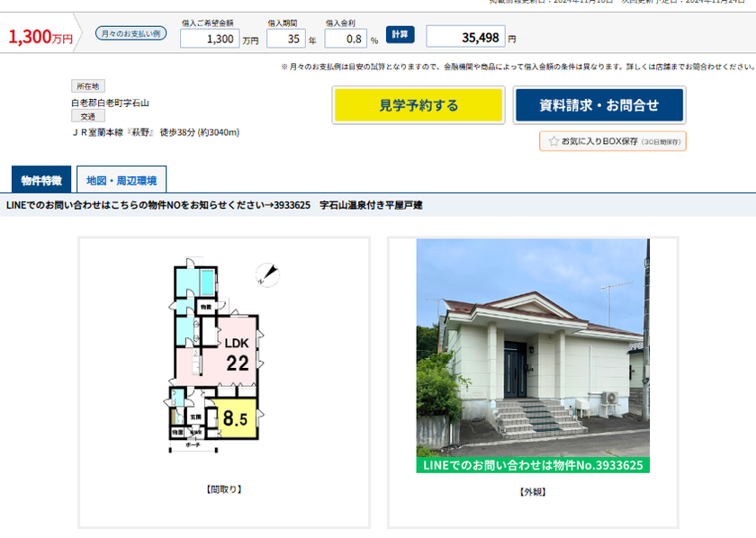Click the 所在地 label tag
Screen dimensions: 756x538
pos(86,86)
